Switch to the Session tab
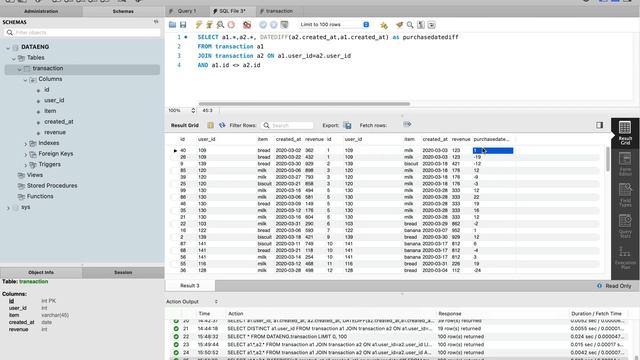Screen dimensions: 640x360 (123, 272)
